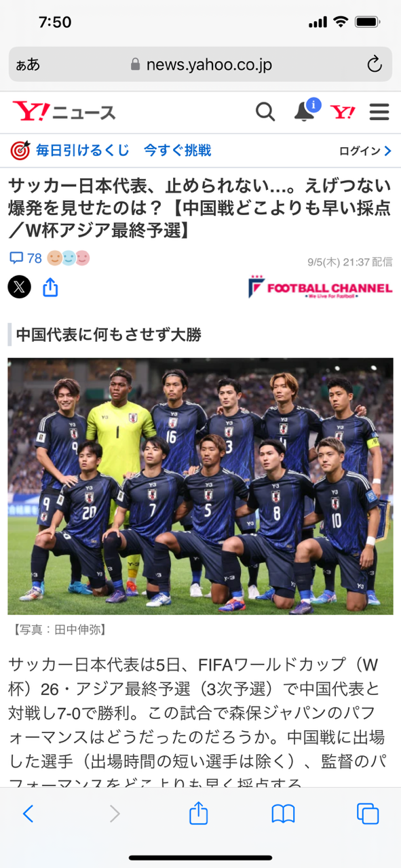Open the 78 comments bubble
Screen dimensions: 401x868
[26, 258]
